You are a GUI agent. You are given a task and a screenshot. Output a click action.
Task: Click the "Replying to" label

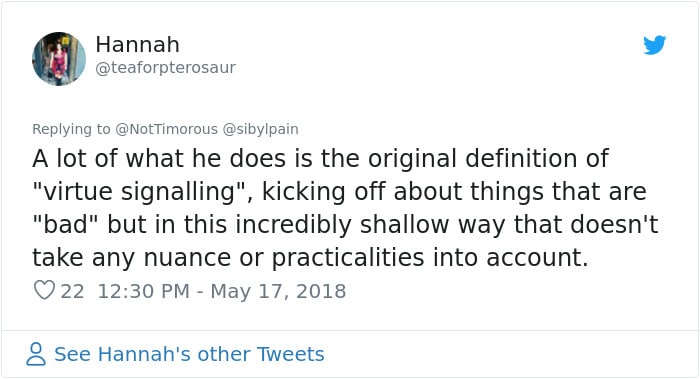coord(71,129)
